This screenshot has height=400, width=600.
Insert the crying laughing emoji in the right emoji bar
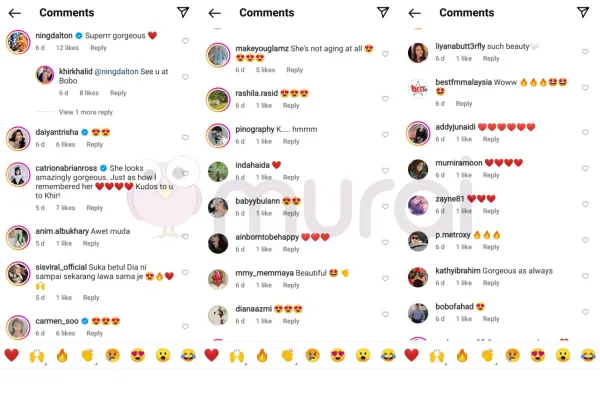[588, 355]
